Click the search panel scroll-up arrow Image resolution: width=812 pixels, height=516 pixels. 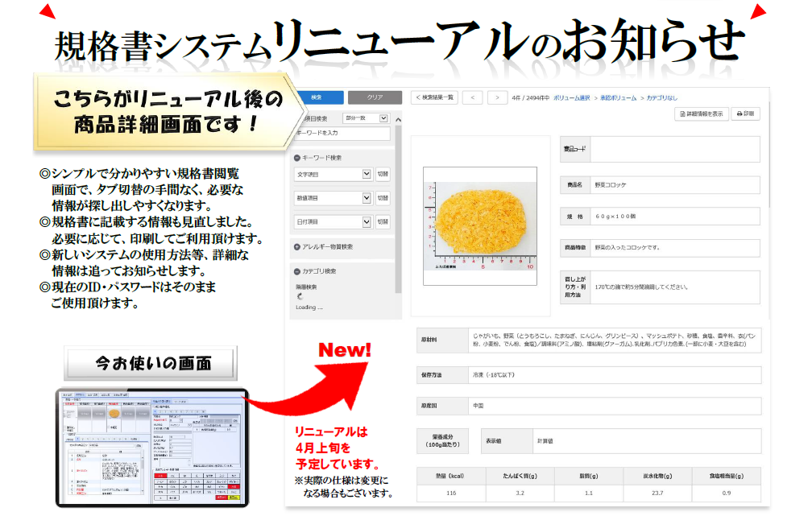point(398,120)
